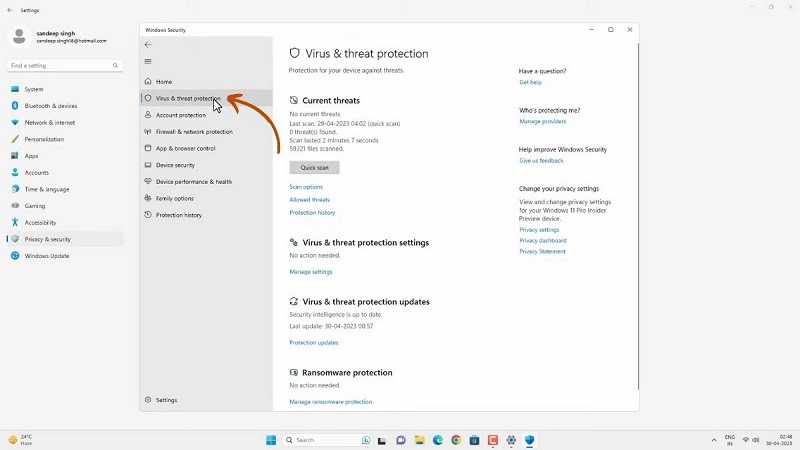The image size is (800, 450).
Task: Click the Account protection person icon
Action: tap(148, 115)
